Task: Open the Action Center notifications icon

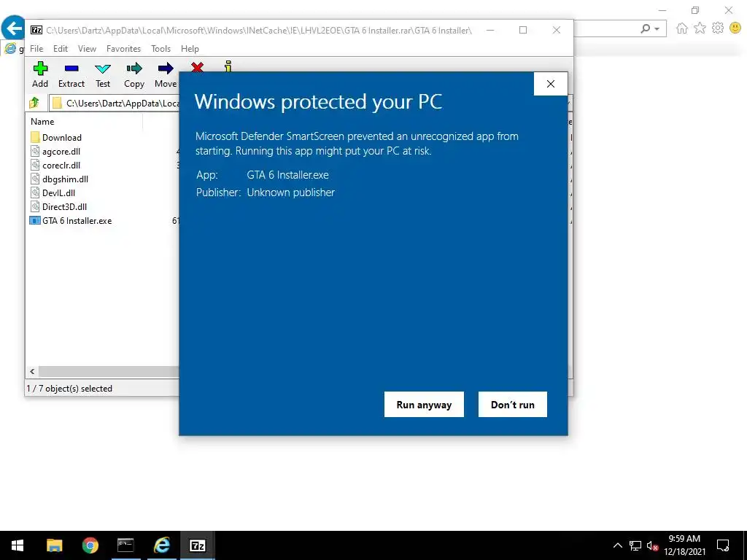Action: pos(723,545)
